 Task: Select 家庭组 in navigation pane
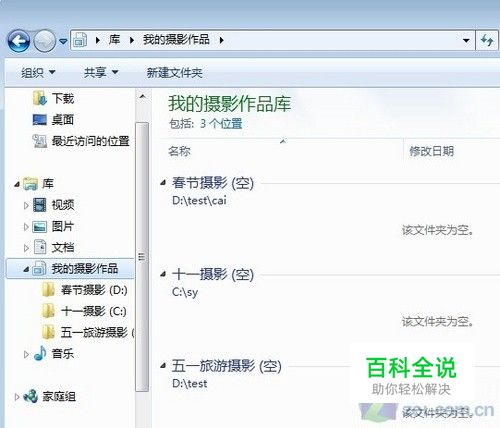click(x=59, y=397)
